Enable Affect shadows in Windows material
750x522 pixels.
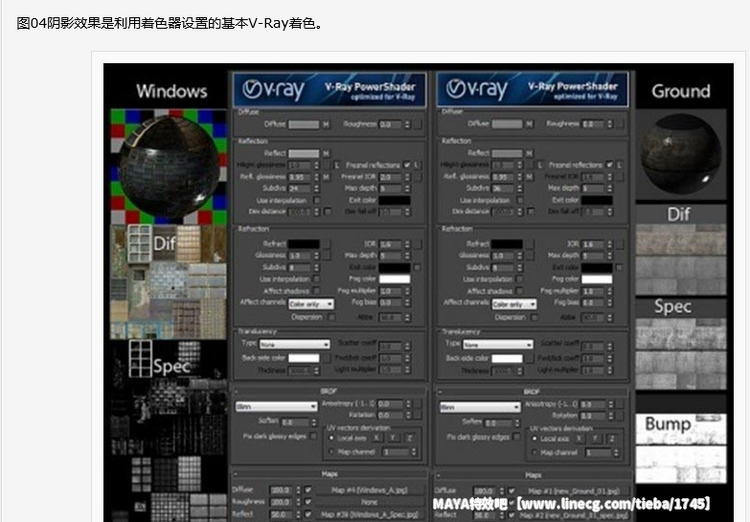pos(317,291)
